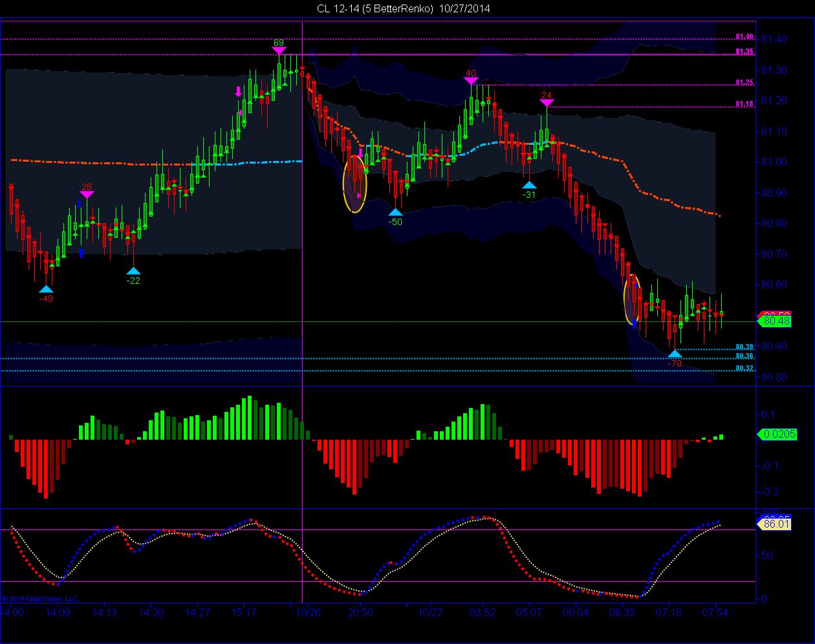Click the 10/26 date axis label

point(308,612)
